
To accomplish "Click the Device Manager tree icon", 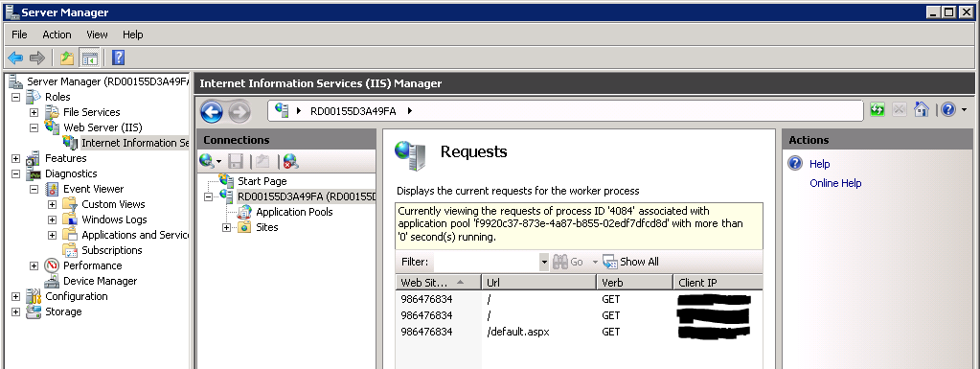I will pos(52,281).
